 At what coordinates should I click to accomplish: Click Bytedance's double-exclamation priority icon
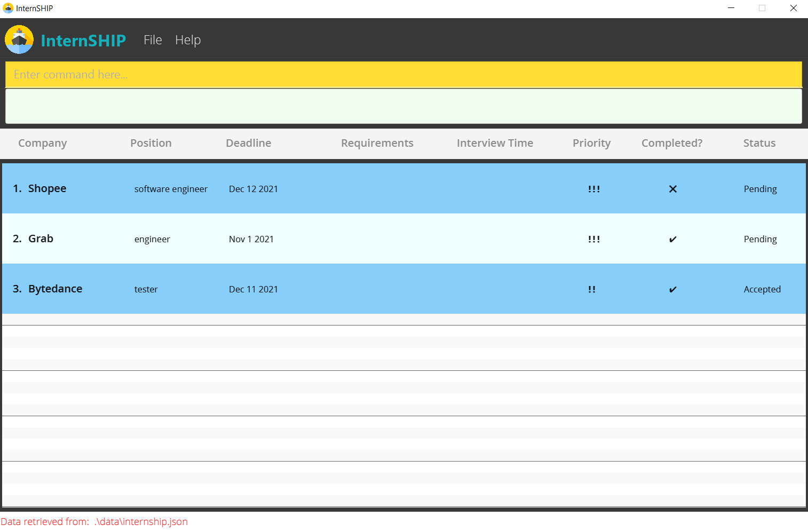(x=592, y=289)
